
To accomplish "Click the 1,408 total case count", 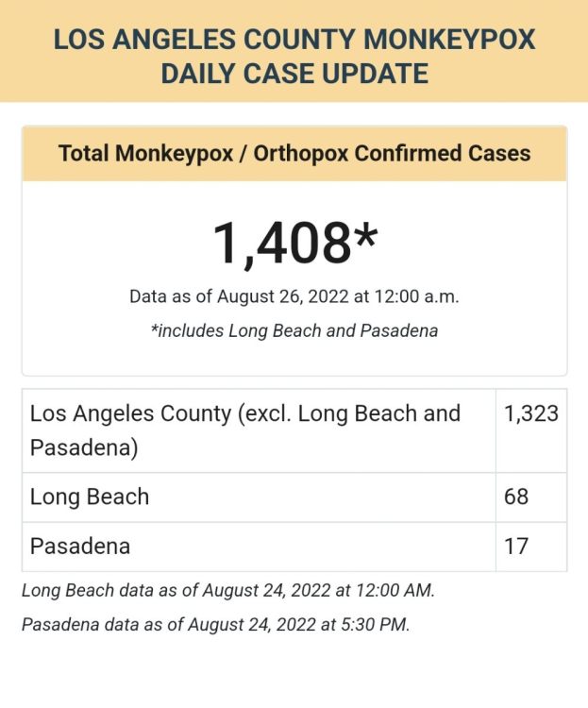I will pyautogui.click(x=281, y=242).
